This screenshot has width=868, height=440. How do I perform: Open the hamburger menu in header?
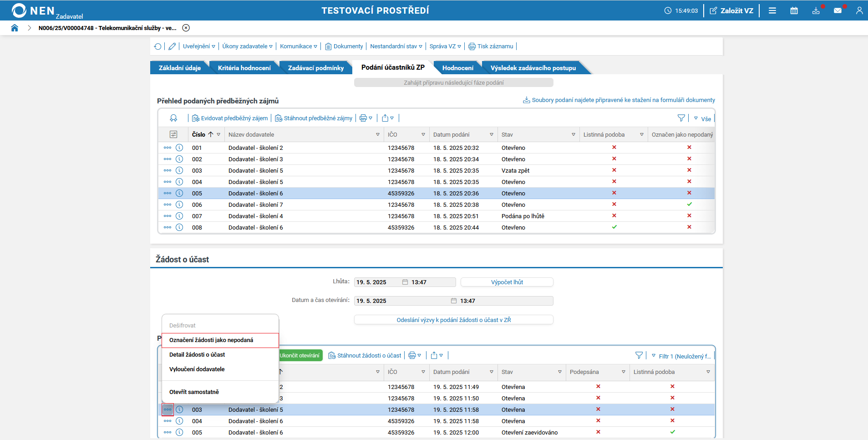click(x=772, y=10)
